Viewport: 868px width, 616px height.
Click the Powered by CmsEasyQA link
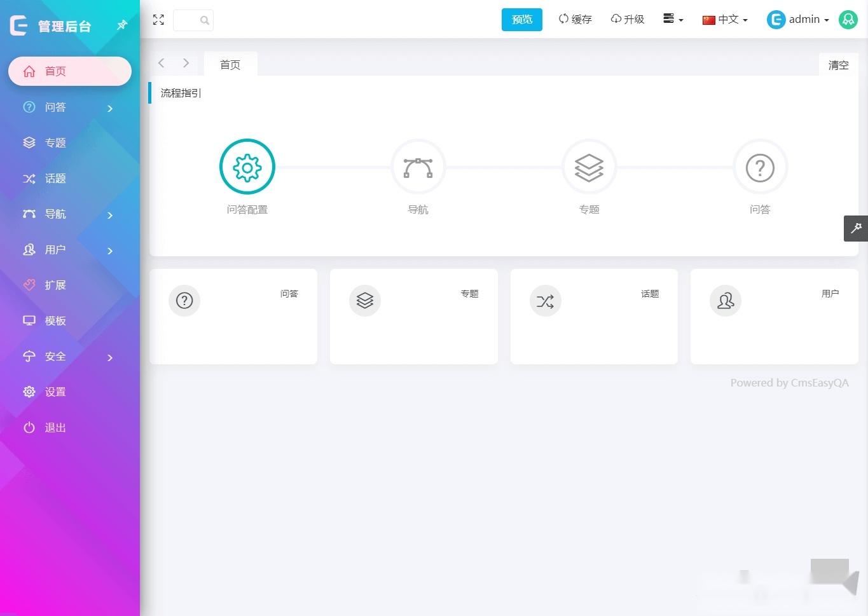pos(789,383)
